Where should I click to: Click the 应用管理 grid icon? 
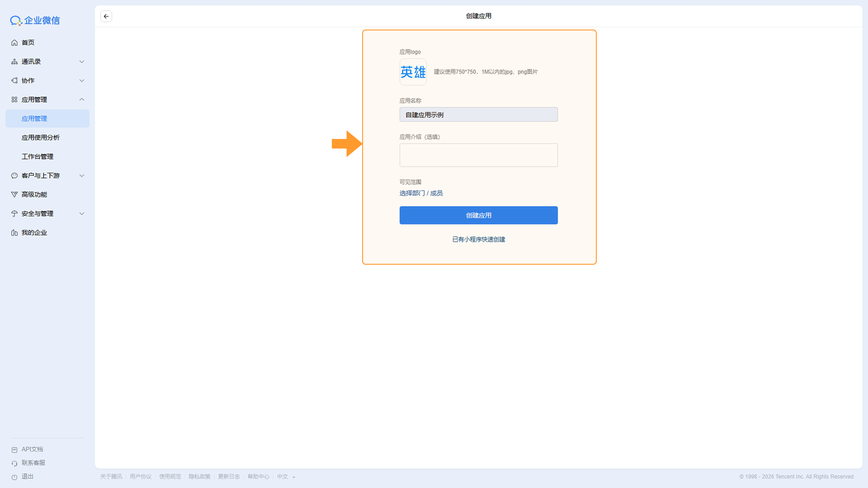[14, 99]
